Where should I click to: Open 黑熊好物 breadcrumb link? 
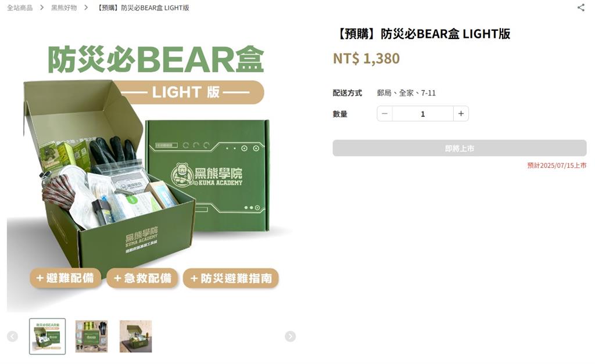pos(64,8)
